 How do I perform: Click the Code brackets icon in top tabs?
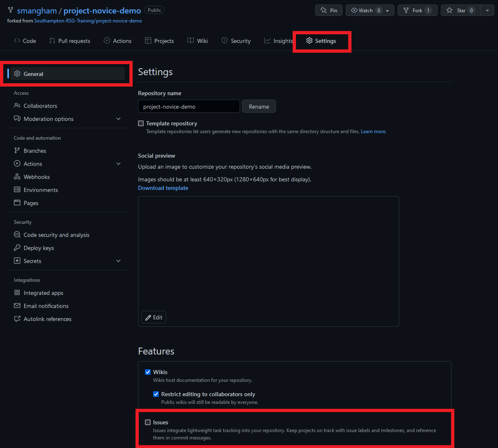pos(17,40)
